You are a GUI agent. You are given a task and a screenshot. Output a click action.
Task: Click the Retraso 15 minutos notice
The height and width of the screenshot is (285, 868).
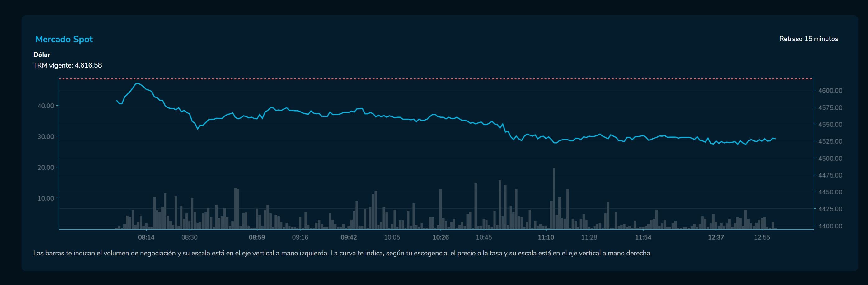808,39
